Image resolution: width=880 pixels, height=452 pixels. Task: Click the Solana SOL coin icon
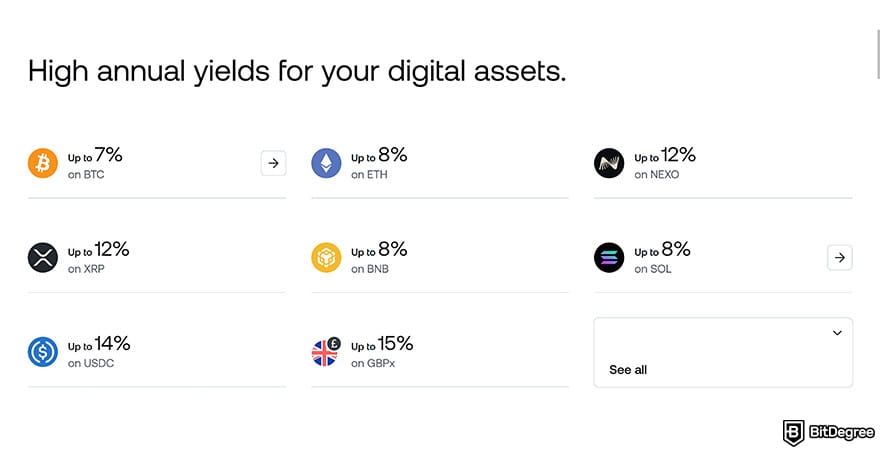coord(609,258)
